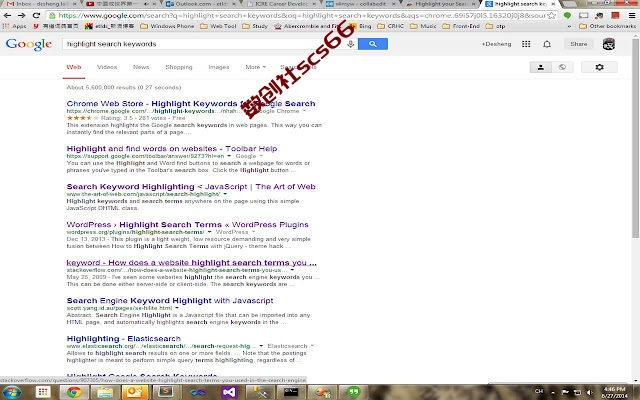
Task: Select the Shopping search tab
Action: point(179,67)
